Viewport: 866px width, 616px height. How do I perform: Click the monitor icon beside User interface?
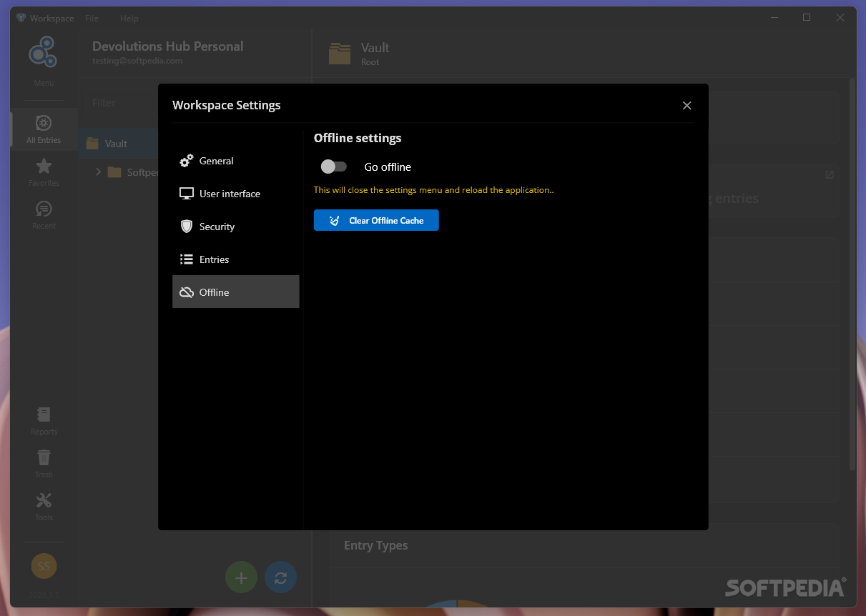coord(187,194)
